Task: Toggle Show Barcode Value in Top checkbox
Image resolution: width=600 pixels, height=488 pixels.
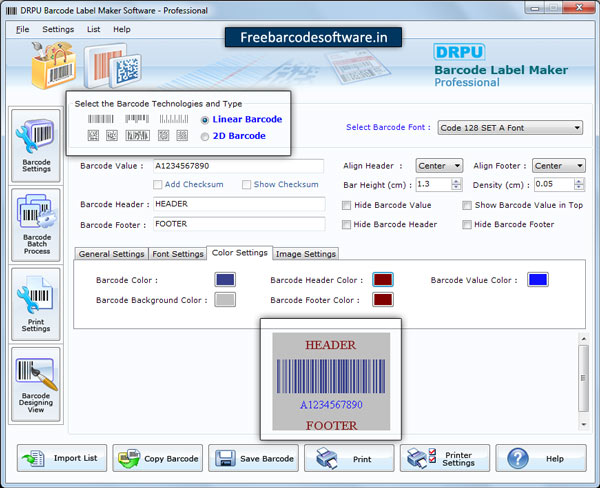Action: 467,206
